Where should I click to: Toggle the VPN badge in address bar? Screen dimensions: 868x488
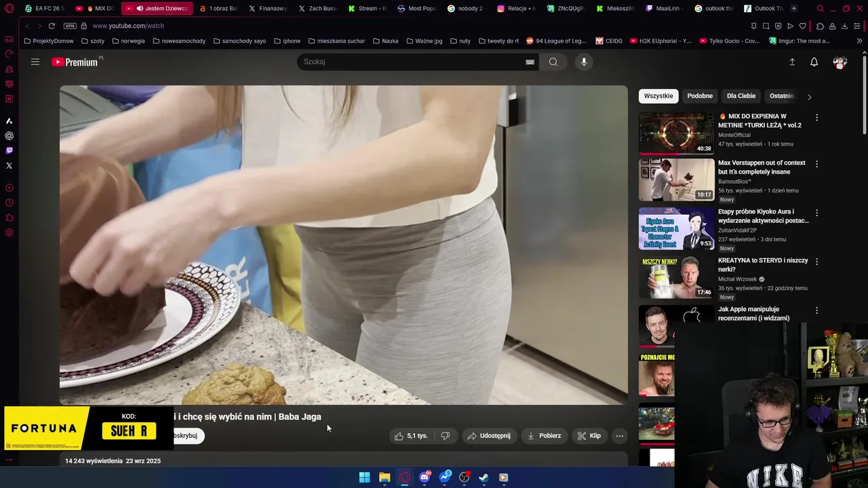[x=70, y=26]
